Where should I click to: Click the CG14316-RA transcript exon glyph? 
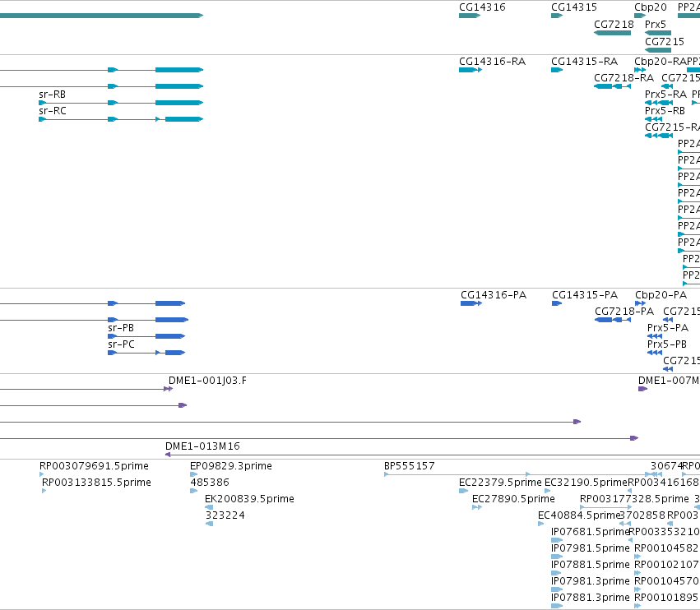471,70
